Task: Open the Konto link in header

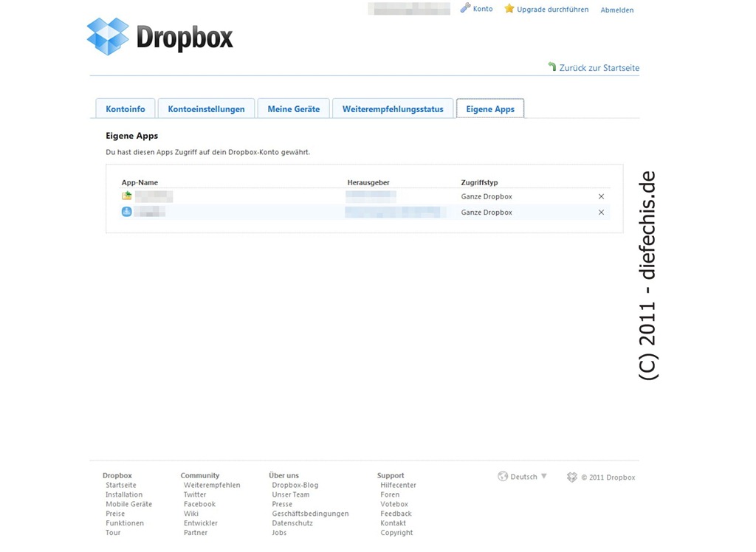Action: [483, 9]
